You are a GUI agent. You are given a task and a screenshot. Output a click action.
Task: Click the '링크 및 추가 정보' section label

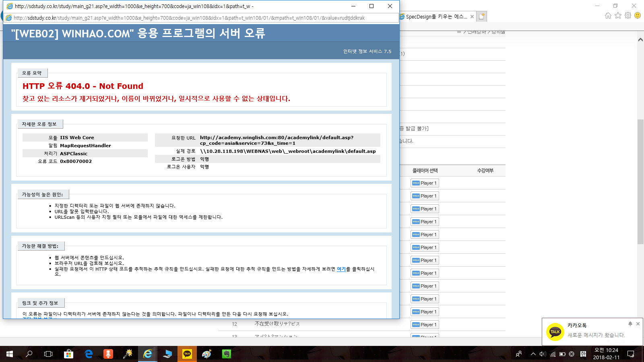tap(40, 303)
